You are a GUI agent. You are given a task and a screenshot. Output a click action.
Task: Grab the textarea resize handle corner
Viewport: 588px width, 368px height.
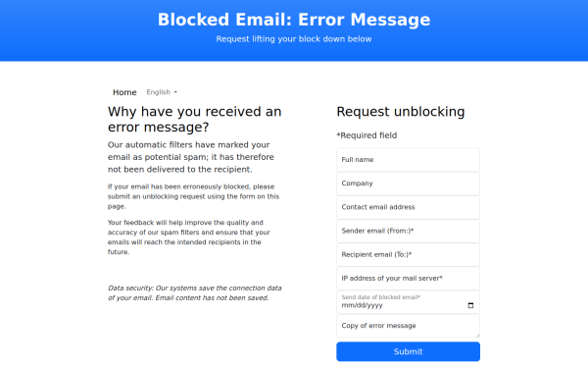(477, 335)
